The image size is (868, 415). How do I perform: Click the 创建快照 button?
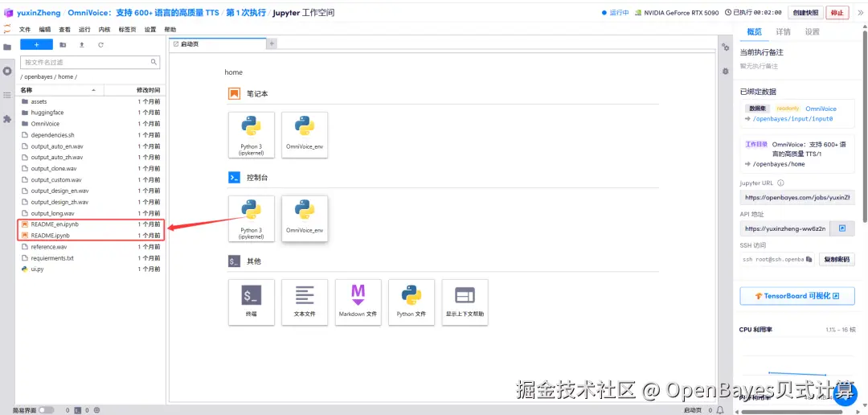[x=805, y=13]
